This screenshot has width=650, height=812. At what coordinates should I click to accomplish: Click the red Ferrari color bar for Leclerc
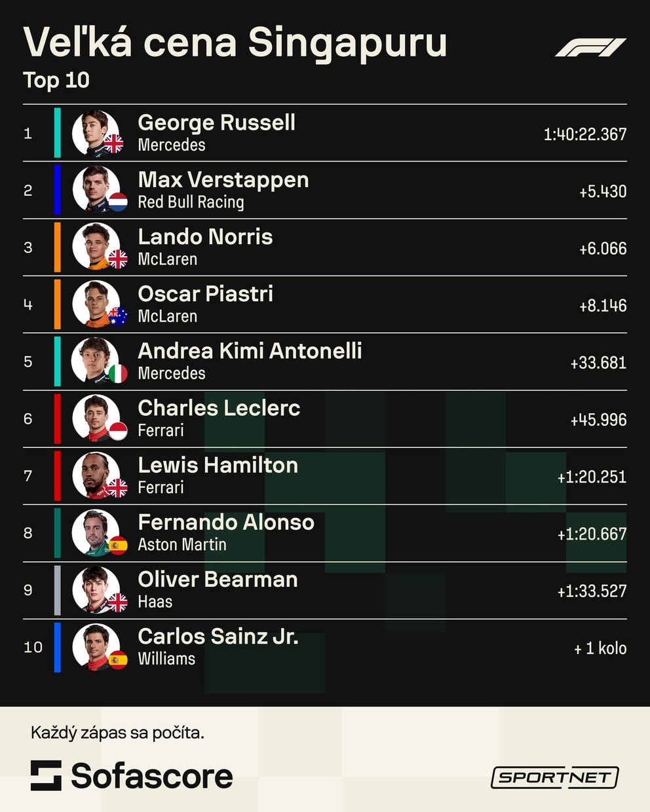[58, 418]
